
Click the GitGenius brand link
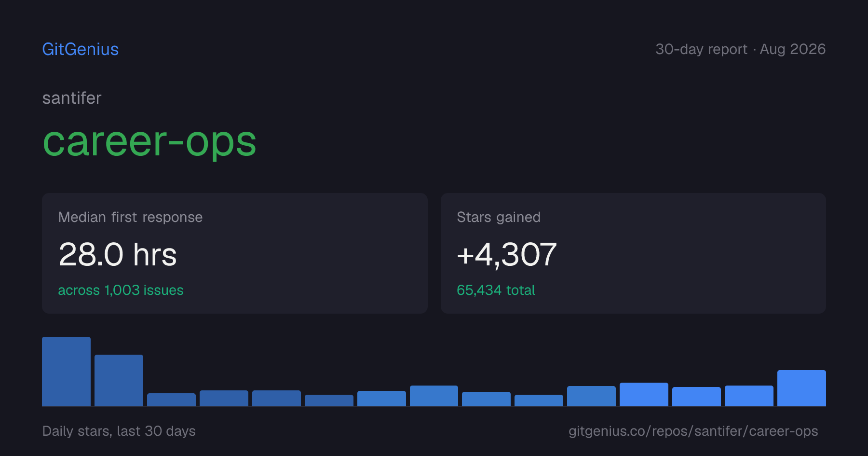(x=80, y=49)
